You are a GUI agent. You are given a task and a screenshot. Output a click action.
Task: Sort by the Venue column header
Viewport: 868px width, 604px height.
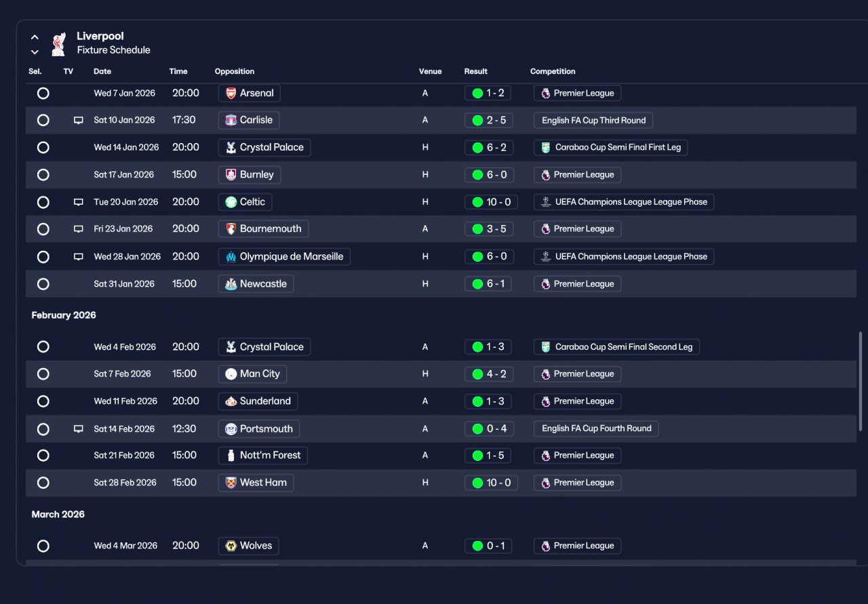coord(430,71)
